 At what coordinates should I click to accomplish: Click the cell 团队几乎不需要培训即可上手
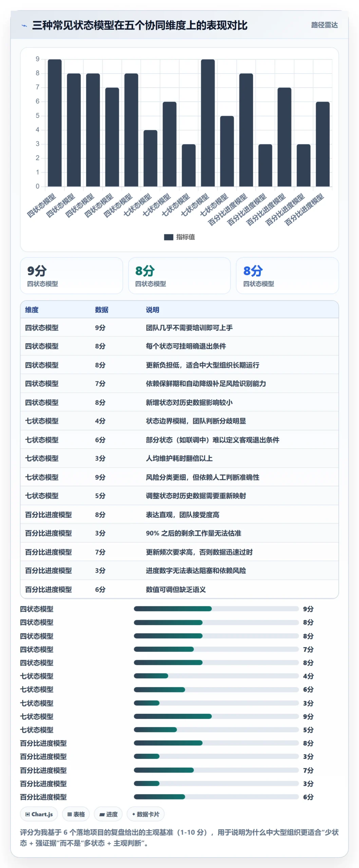(189, 328)
